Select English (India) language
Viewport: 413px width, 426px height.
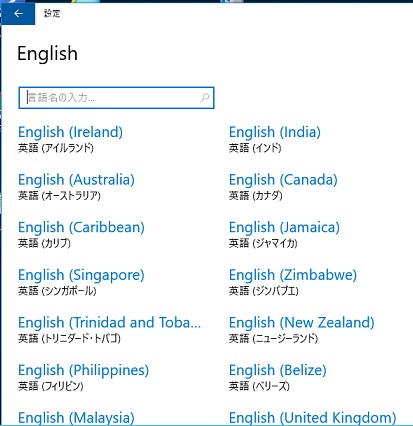[275, 139]
